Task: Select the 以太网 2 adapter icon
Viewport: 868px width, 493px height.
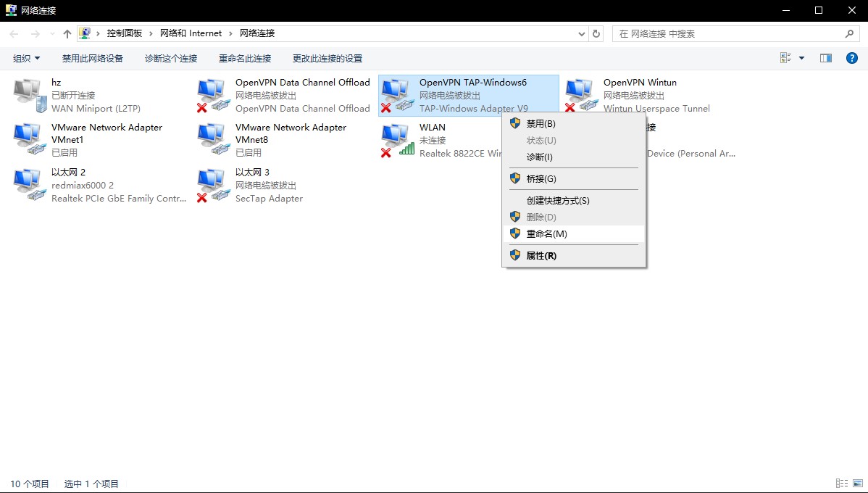Action: point(28,185)
